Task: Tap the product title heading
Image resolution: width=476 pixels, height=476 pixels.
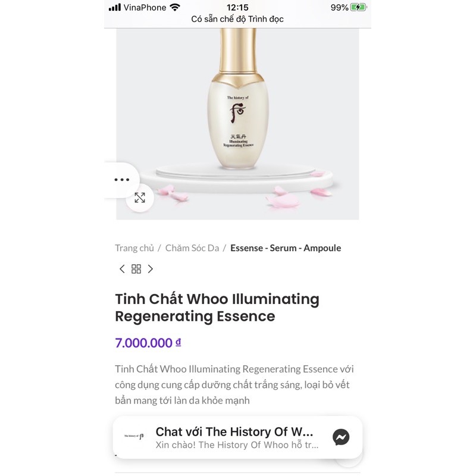Action: (x=217, y=308)
